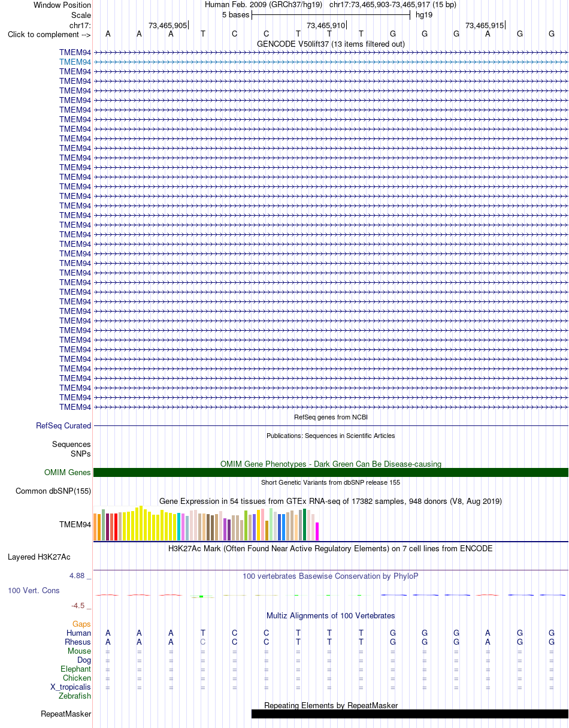Open the GTEx Gene Expression track title

pos(331,501)
